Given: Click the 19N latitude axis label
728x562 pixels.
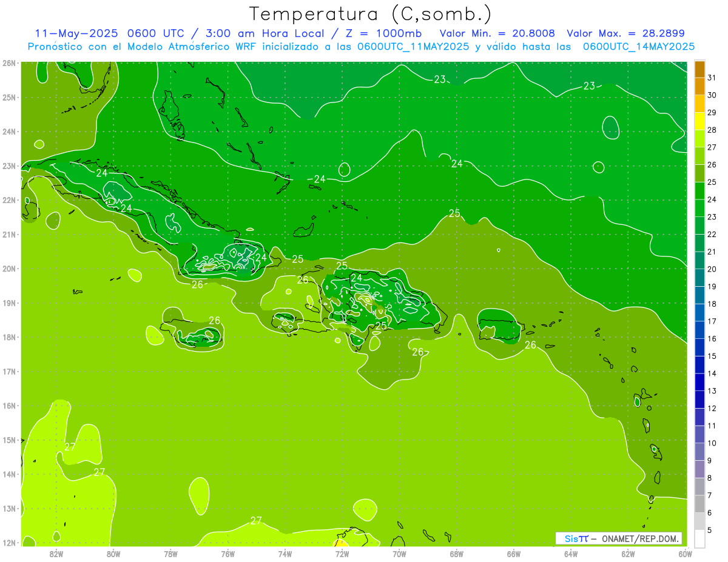Looking at the screenshot, I should tap(9, 303).
